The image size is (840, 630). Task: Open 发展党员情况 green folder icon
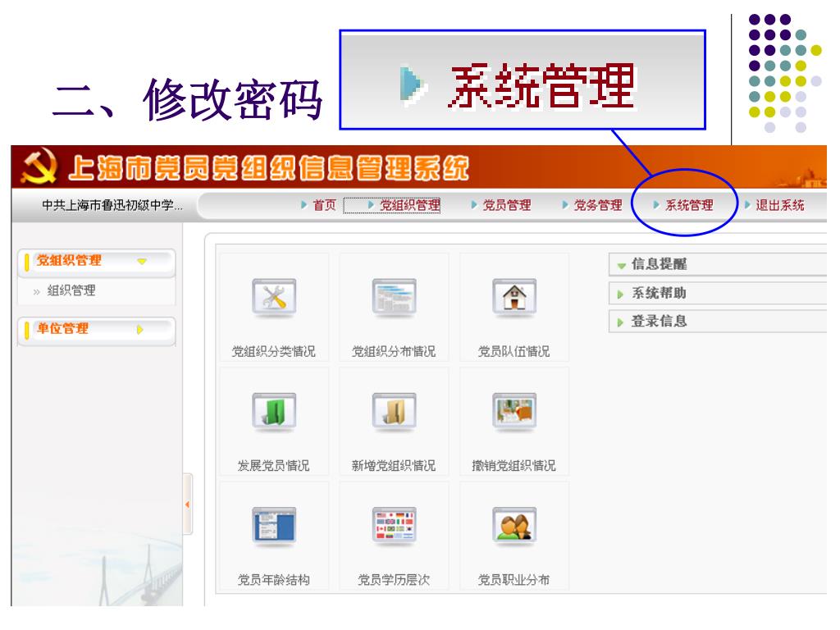[x=274, y=411]
